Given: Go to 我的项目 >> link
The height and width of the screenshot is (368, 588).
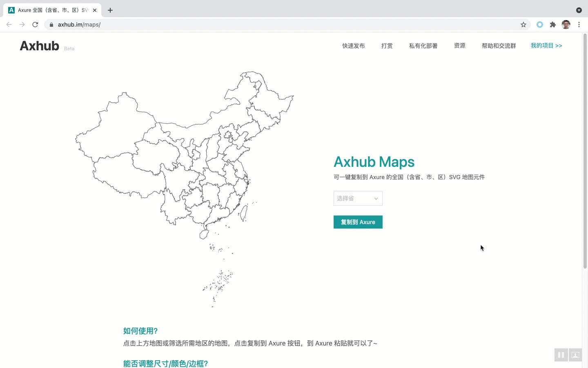Looking at the screenshot, I should [546, 45].
